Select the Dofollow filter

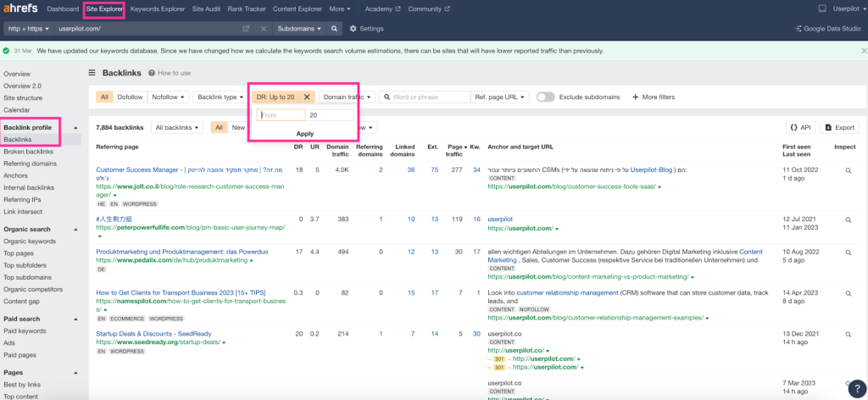click(x=130, y=97)
